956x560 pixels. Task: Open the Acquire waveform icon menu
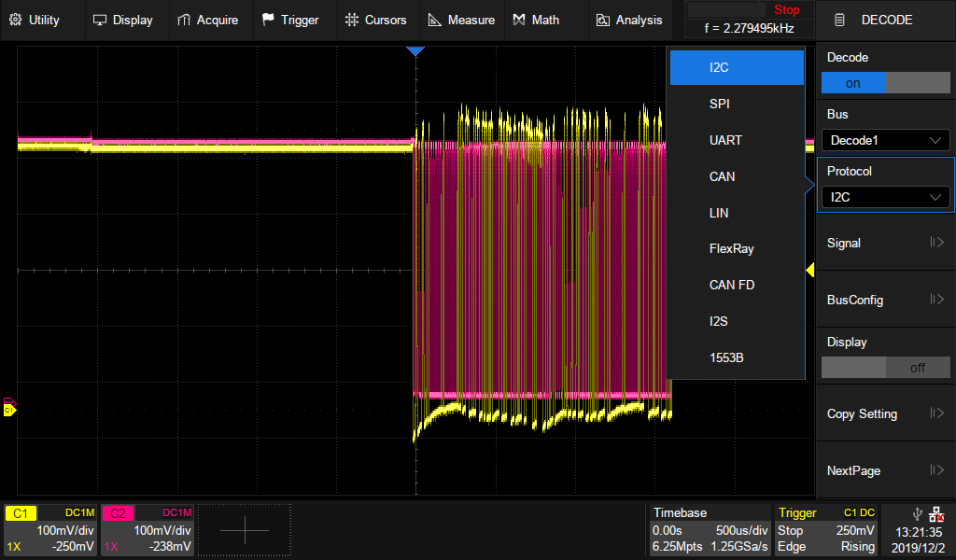(x=184, y=20)
